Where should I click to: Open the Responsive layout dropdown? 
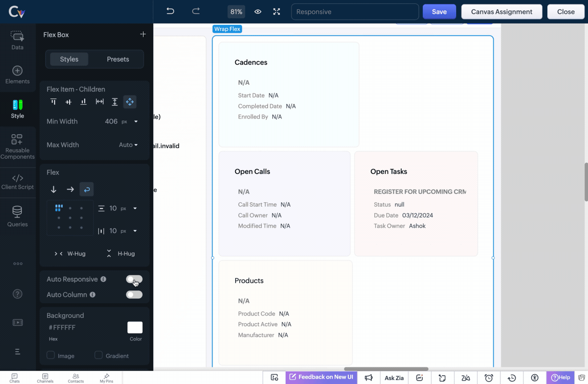pyautogui.click(x=355, y=12)
